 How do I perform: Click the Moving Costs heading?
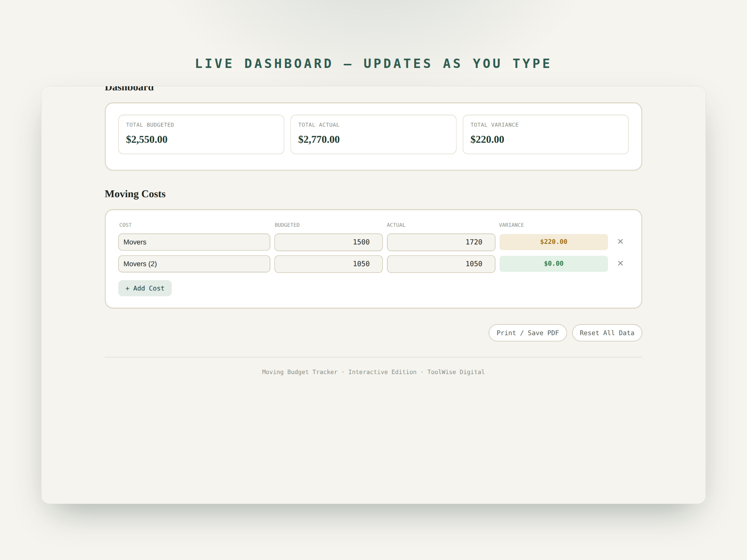click(135, 194)
